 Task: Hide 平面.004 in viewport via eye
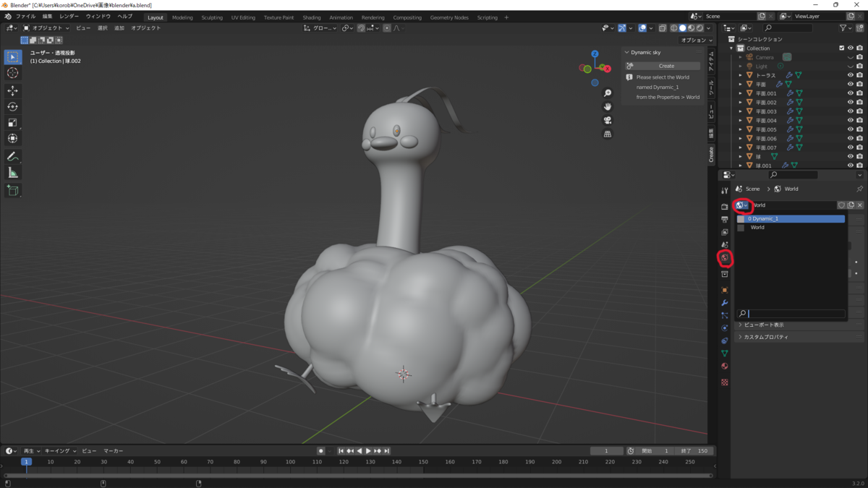[x=850, y=120]
